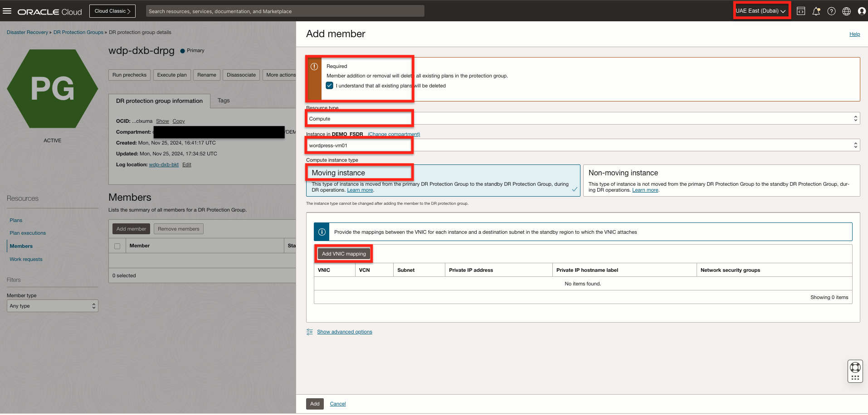Open Members in the Resources list
Image resolution: width=868 pixels, height=415 pixels.
21,246
